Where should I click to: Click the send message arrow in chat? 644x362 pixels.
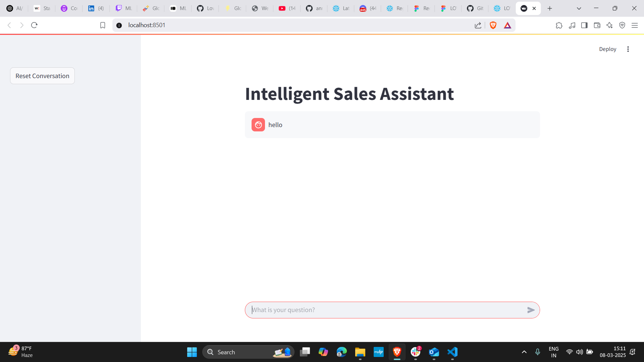coord(531,310)
